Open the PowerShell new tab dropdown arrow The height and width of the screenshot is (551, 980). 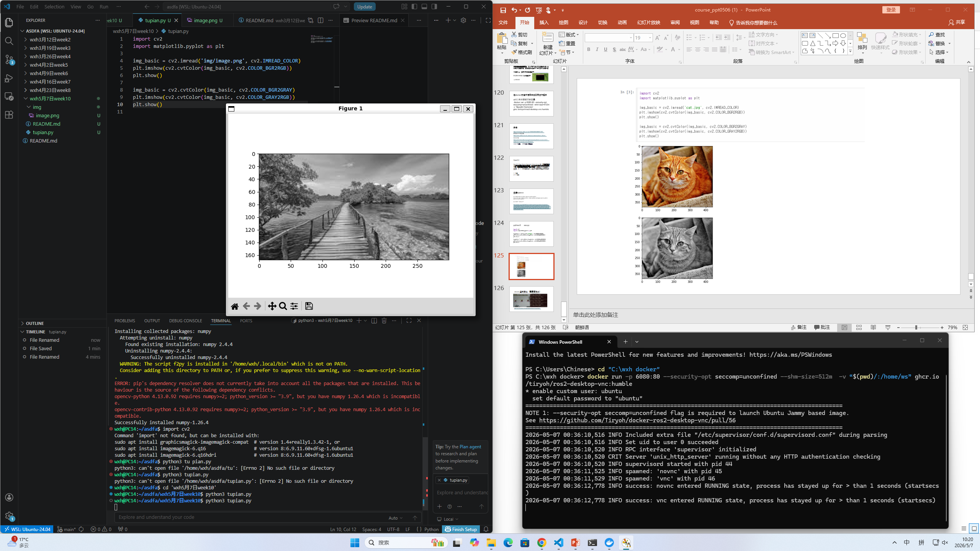[637, 342]
